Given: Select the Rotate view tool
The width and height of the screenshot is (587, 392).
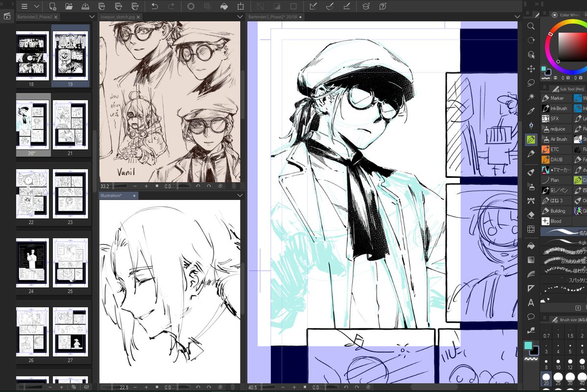Looking at the screenshot, I should coord(531,40).
